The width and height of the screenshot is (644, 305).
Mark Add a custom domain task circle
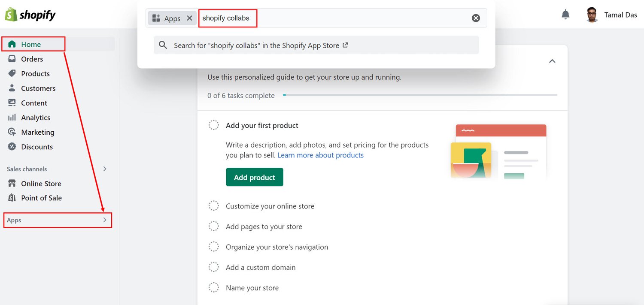214,267
